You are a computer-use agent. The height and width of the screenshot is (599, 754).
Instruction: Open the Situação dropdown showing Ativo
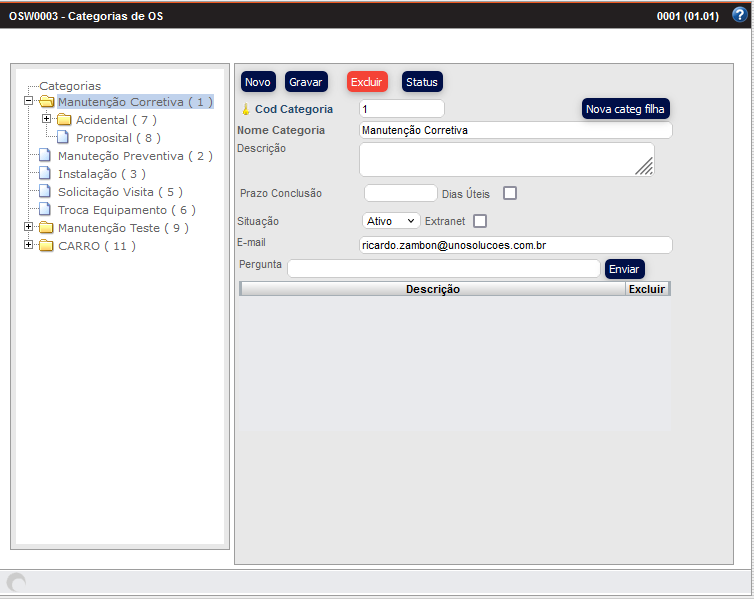(391, 221)
